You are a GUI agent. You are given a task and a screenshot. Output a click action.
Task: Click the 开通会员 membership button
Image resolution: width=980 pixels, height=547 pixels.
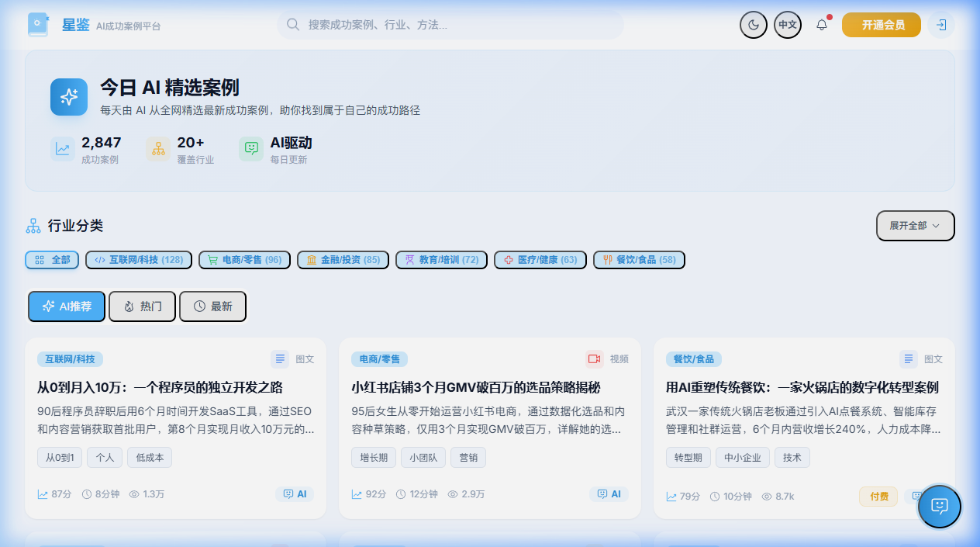pyautogui.click(x=881, y=25)
